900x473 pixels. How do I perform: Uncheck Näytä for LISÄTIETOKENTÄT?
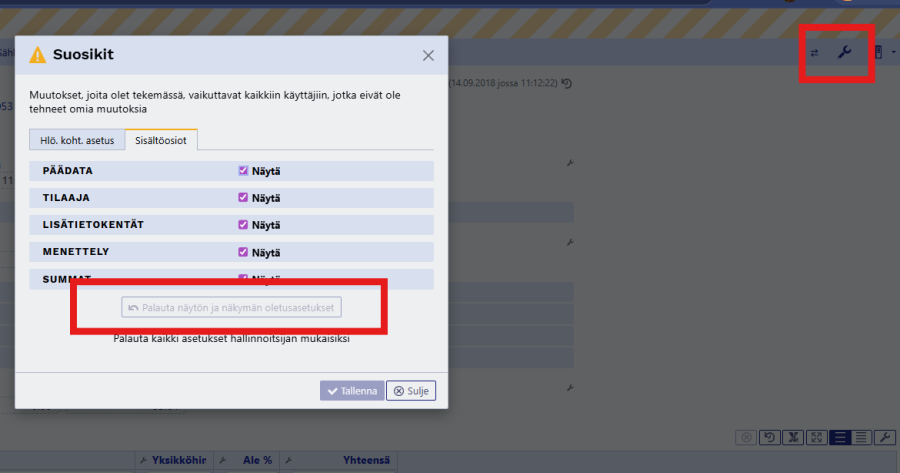(x=243, y=225)
